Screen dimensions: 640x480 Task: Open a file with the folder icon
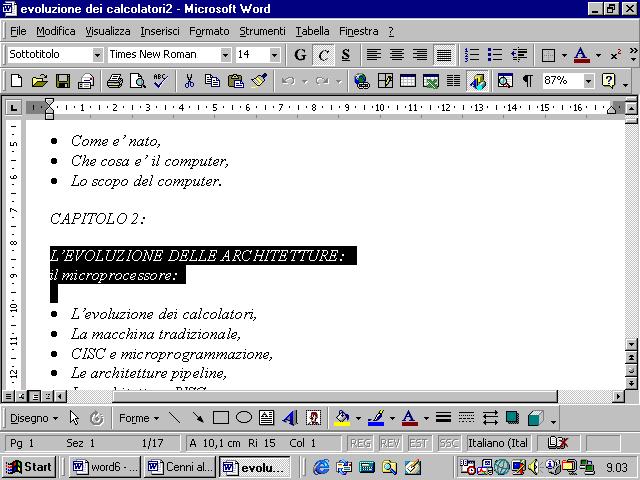click(40, 81)
